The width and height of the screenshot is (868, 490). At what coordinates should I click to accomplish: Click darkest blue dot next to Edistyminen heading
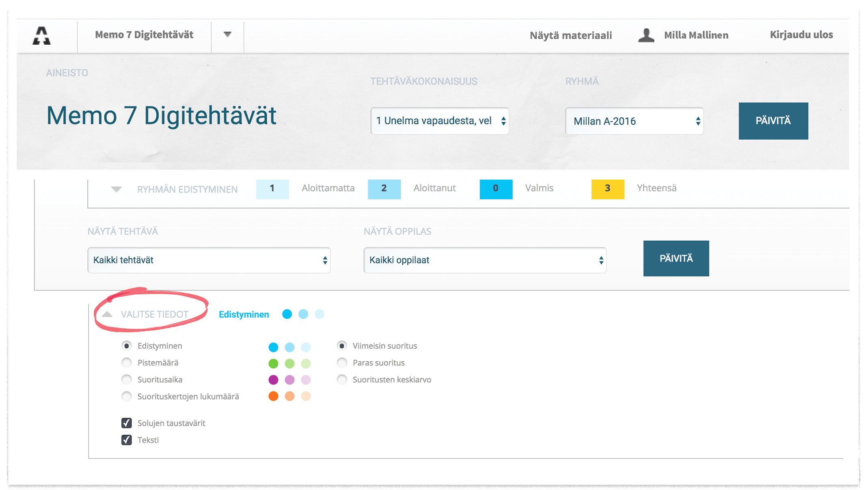coord(287,314)
